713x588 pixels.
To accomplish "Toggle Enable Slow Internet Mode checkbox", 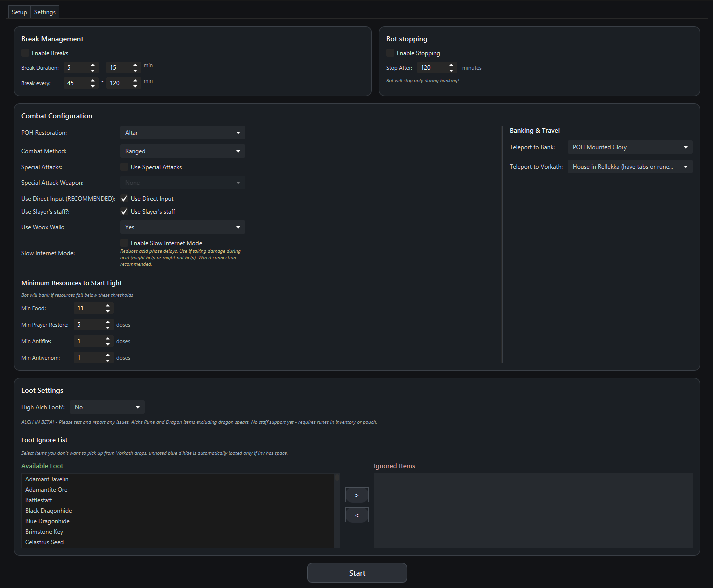I will [124, 243].
